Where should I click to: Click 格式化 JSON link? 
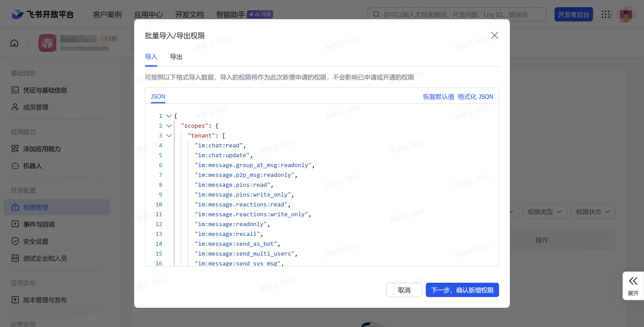coord(475,96)
